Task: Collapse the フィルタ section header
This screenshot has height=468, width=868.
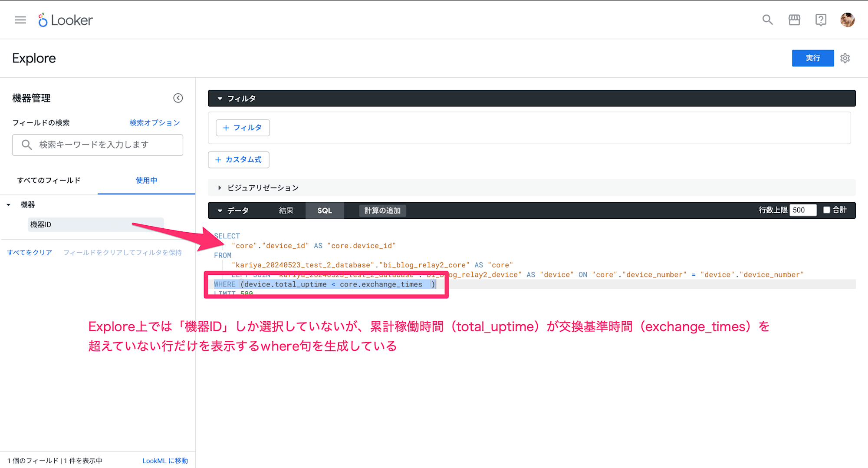Action: [x=532, y=99]
